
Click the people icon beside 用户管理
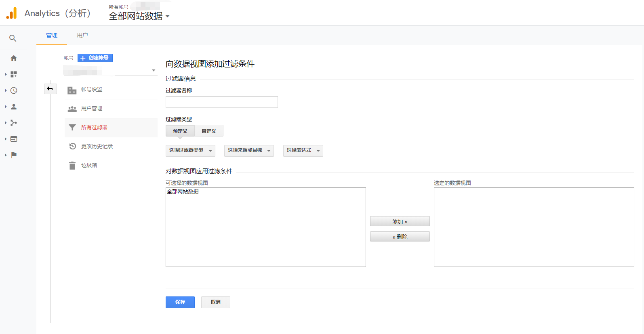[72, 109]
